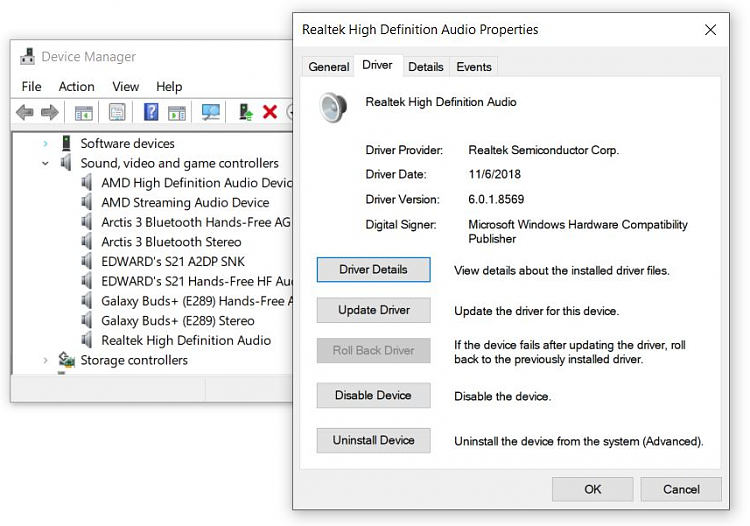
Task: Click 'Uninstall the device from the system (Advanced).' text
Action: click(x=579, y=441)
